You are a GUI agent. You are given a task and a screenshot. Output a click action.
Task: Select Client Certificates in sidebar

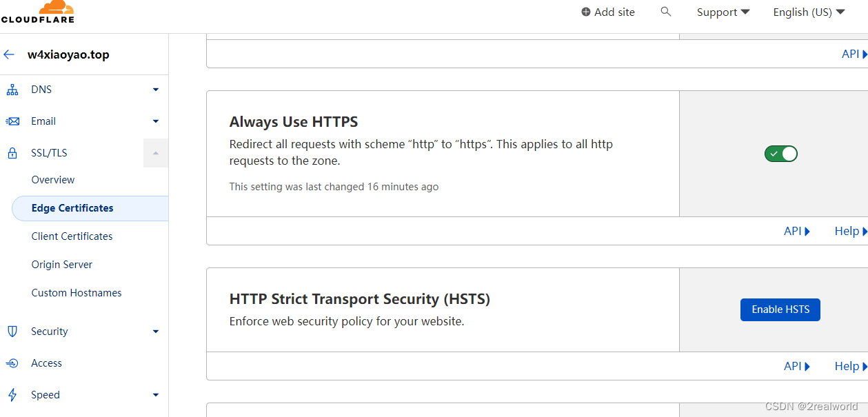[72, 236]
